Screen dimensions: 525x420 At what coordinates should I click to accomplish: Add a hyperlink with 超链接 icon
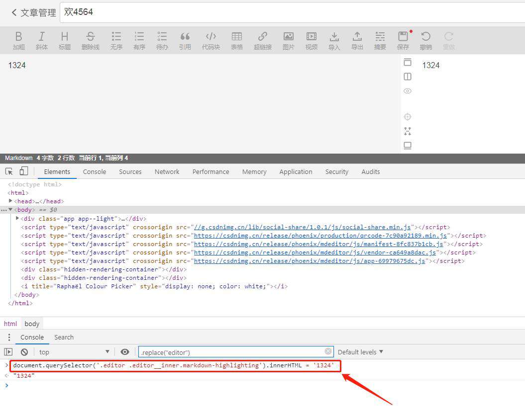pos(263,40)
